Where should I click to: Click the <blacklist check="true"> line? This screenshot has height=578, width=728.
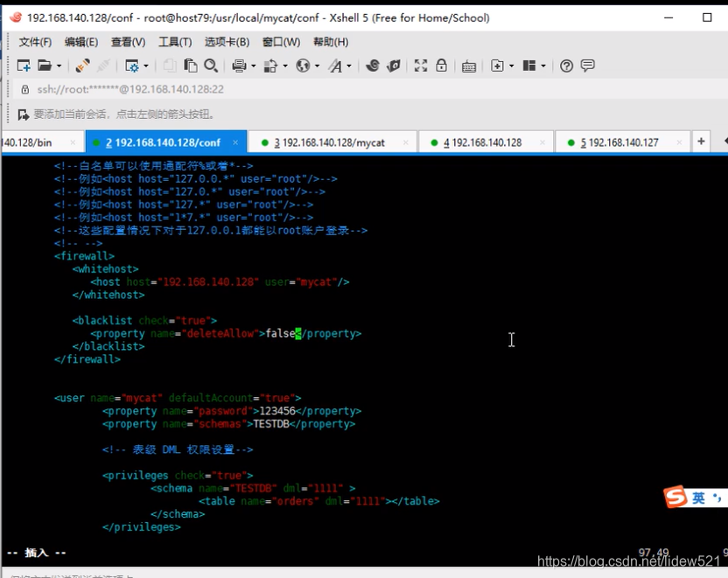click(x=144, y=320)
